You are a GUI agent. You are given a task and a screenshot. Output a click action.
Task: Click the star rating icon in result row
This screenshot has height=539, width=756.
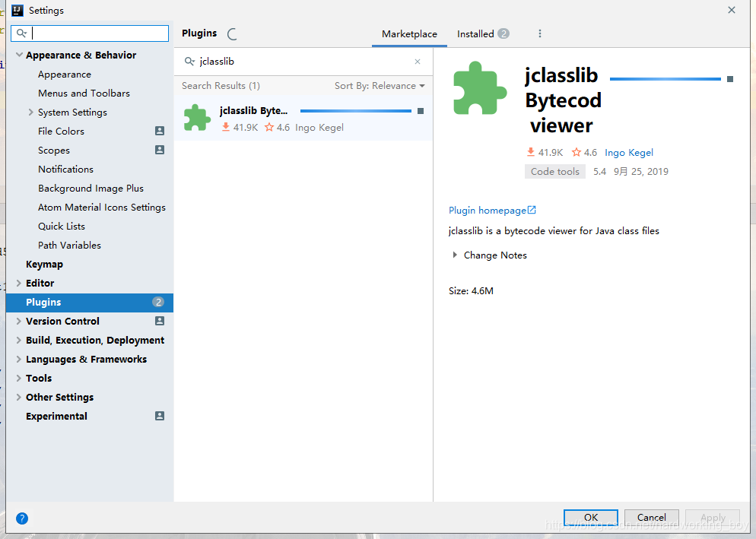point(269,127)
